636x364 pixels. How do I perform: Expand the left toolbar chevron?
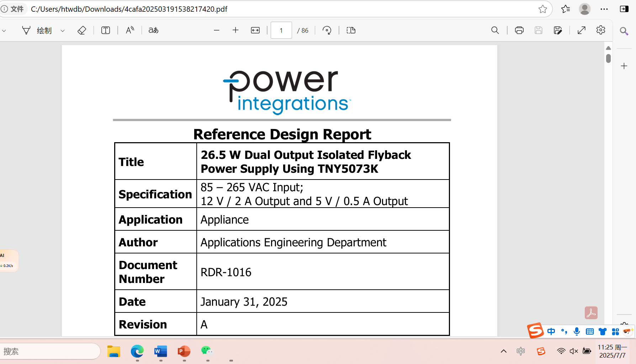(x=4, y=31)
